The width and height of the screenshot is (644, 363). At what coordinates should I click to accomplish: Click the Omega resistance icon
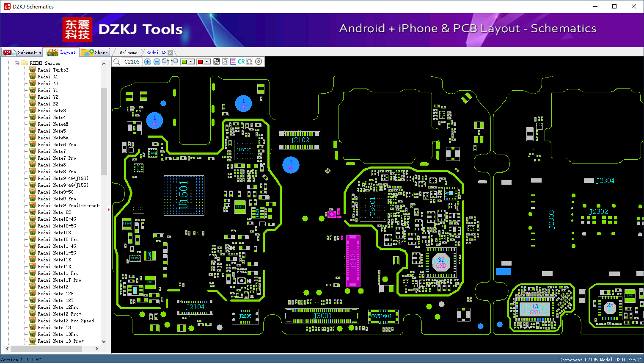click(250, 61)
